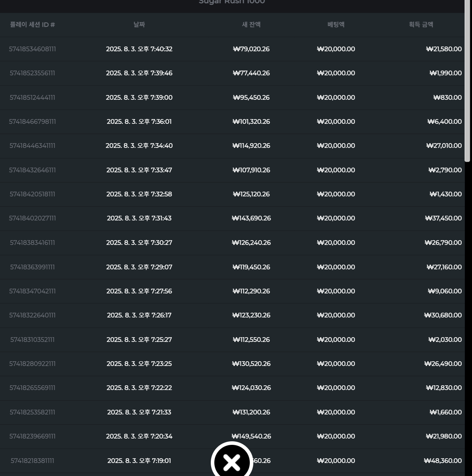Screen dimensions: 472x476
Task: Click the 플레이 세션 ID # column header
Action: pyautogui.click(x=32, y=24)
